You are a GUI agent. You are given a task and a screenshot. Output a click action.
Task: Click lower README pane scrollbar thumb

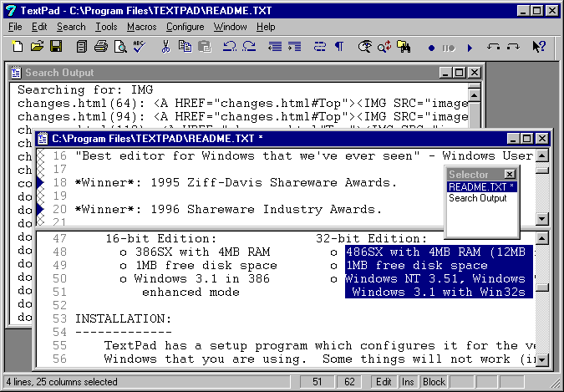[x=542, y=288]
